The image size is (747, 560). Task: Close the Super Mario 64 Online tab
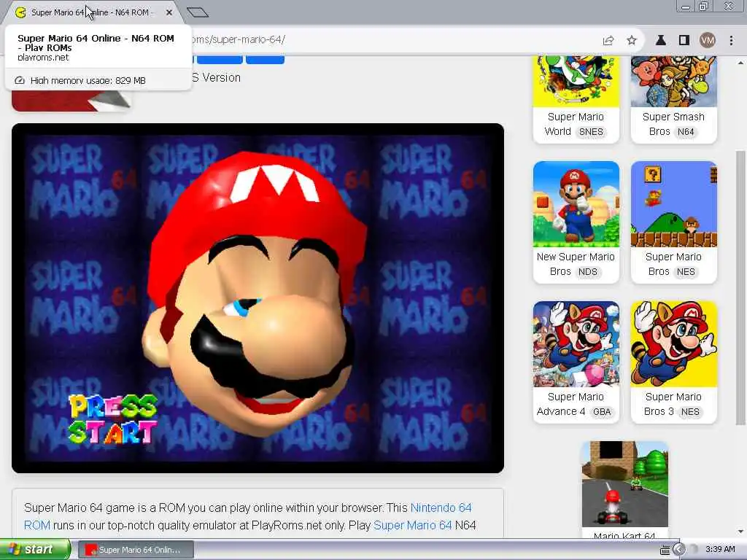click(x=169, y=12)
